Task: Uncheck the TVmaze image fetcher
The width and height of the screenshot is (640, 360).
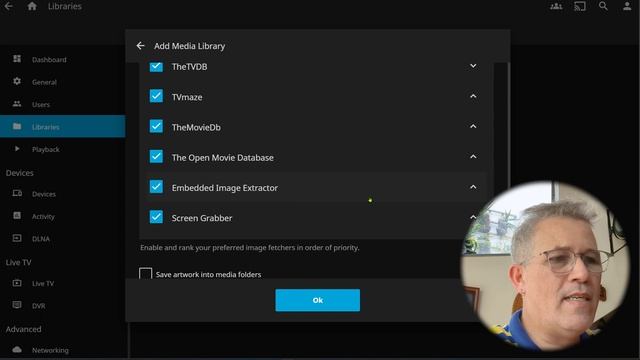Action: [156, 96]
